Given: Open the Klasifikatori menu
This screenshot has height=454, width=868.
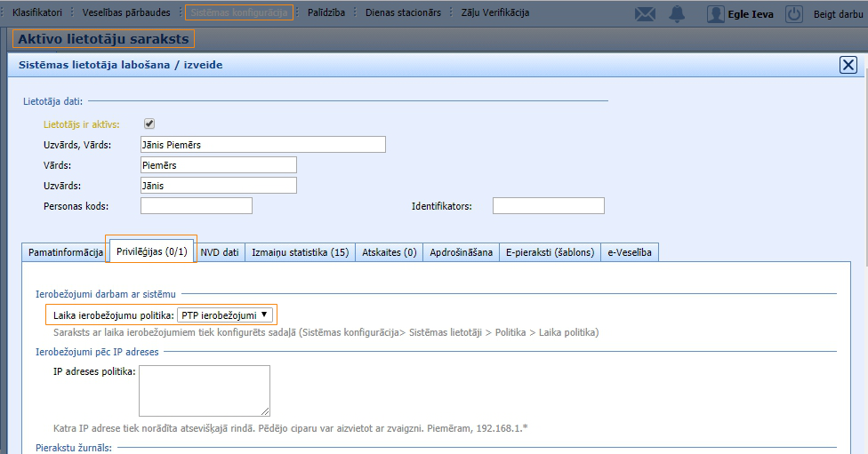Looking at the screenshot, I should coord(37,13).
